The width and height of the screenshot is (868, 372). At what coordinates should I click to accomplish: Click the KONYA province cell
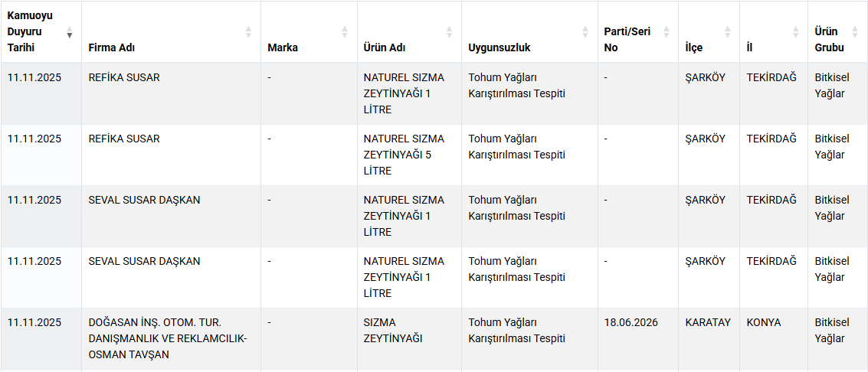[764, 322]
